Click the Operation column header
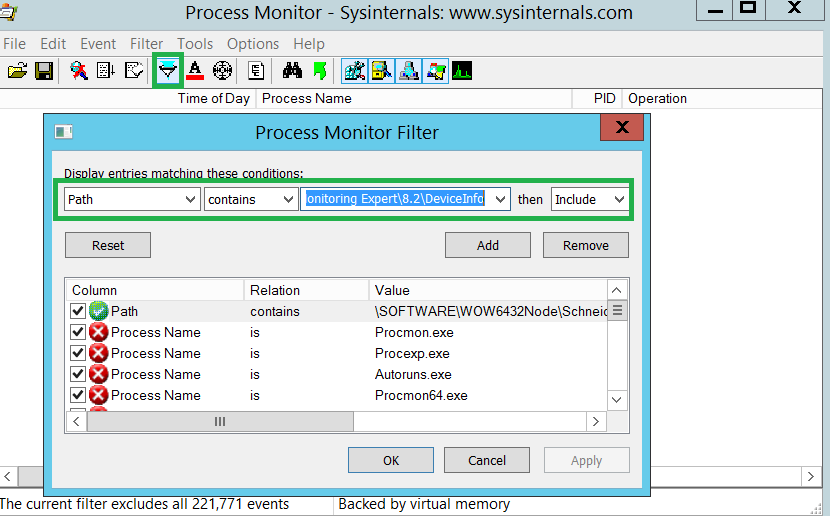Image resolution: width=831 pixels, height=517 pixels. coord(722,99)
